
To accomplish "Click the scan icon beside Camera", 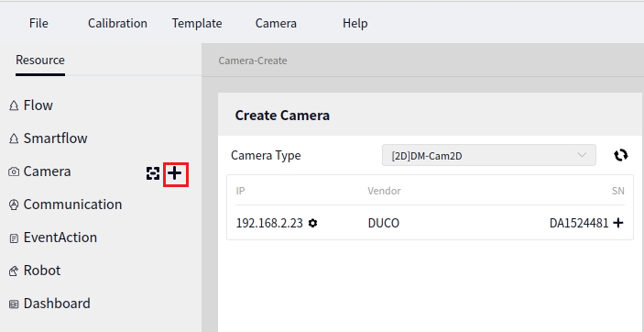I will [153, 173].
